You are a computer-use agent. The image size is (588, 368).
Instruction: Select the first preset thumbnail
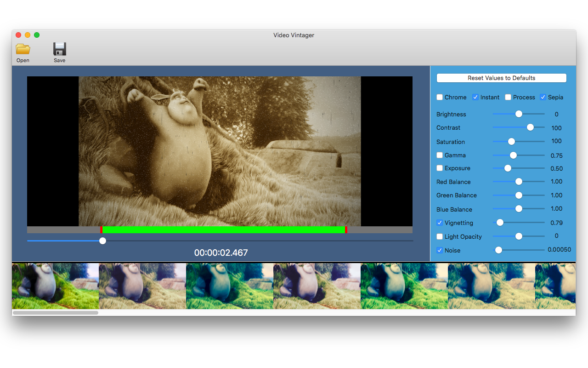tap(56, 286)
